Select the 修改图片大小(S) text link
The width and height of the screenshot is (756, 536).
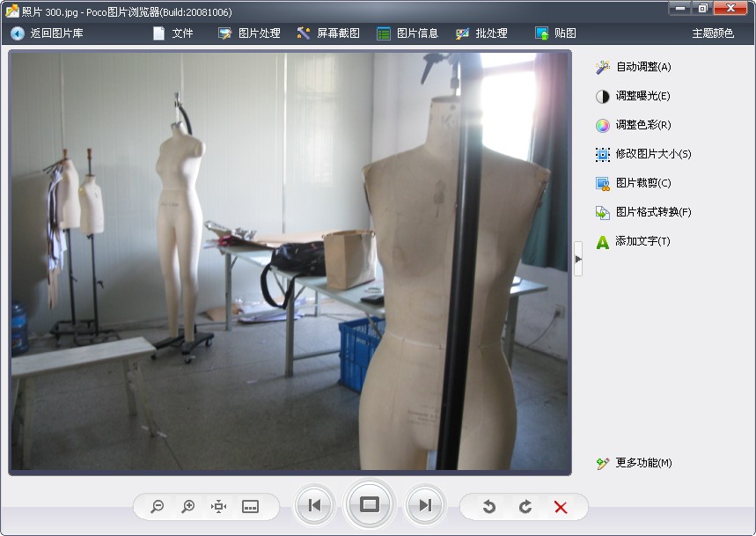653,154
